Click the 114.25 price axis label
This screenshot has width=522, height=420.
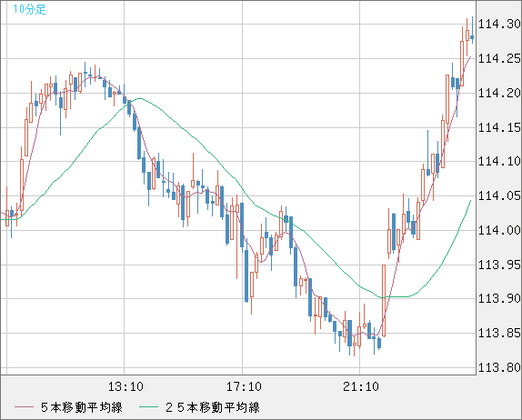pyautogui.click(x=499, y=58)
